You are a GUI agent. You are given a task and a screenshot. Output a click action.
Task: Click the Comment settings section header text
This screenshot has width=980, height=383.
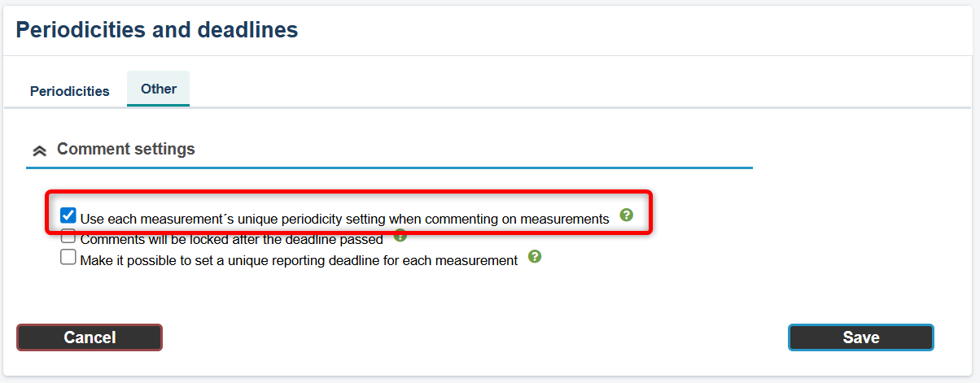(126, 150)
